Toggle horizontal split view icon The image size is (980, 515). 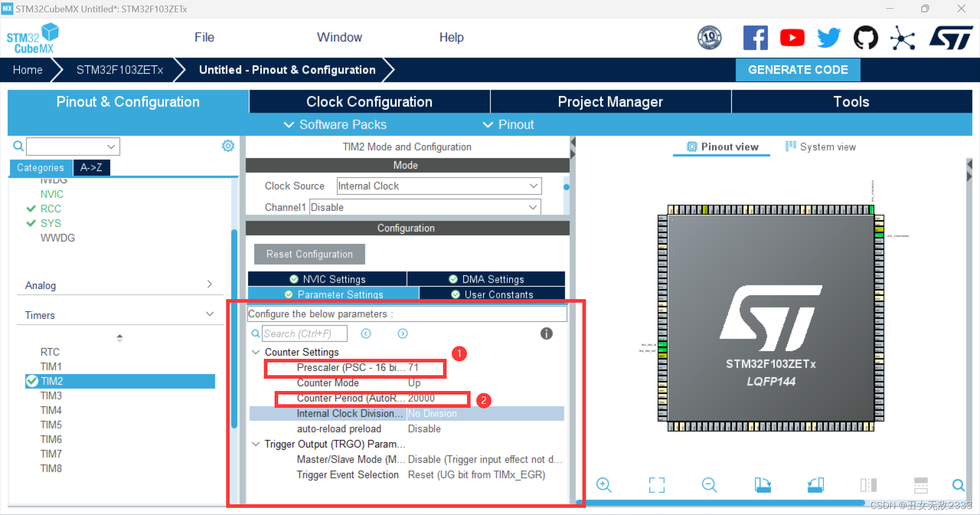click(921, 485)
